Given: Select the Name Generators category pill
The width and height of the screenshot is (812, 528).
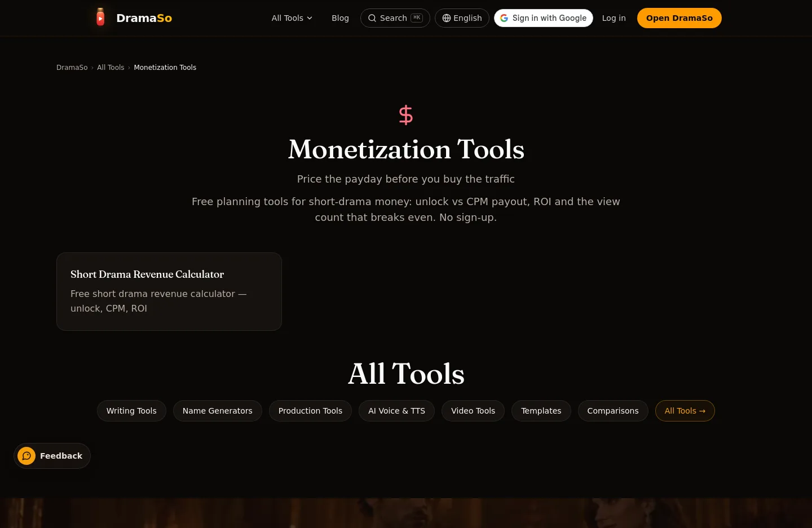Looking at the screenshot, I should (x=218, y=411).
